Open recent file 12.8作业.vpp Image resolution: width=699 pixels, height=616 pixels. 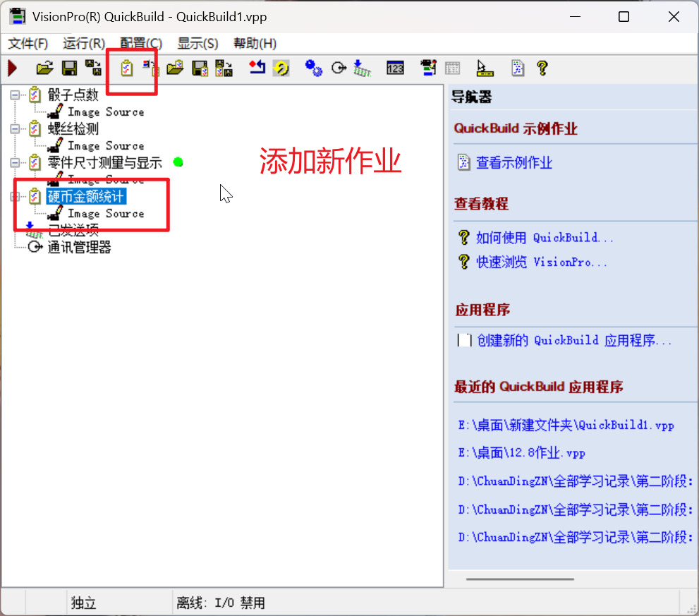(x=521, y=453)
